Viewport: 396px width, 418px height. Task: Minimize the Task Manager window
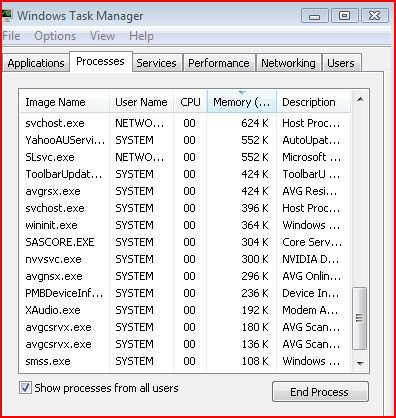315,16
